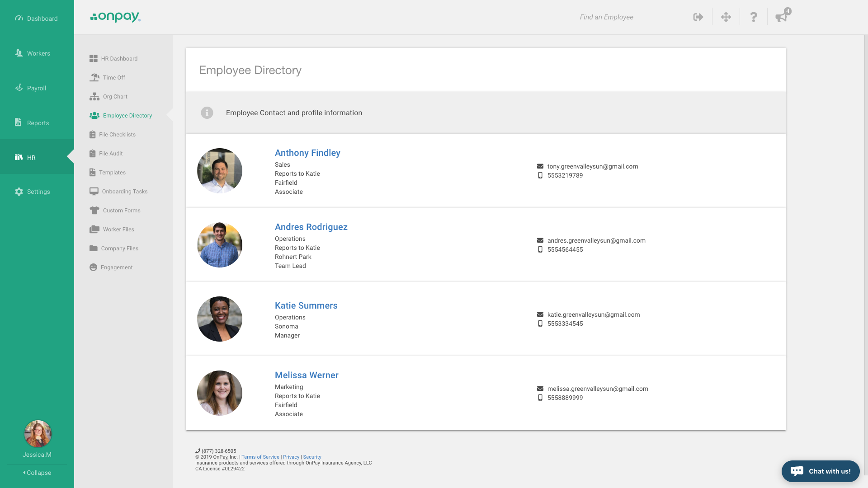
Task: Click the Worker Files folders icon
Action: (x=94, y=230)
